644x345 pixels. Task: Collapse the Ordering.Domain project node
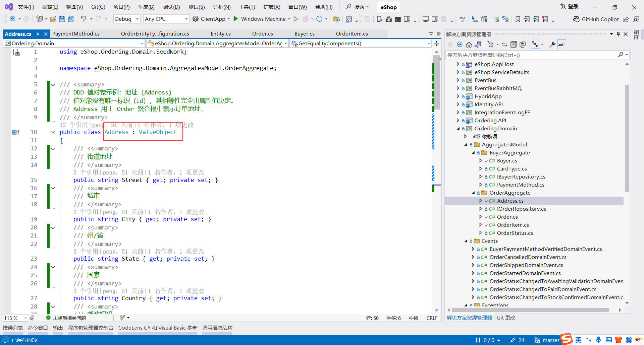pos(458,129)
